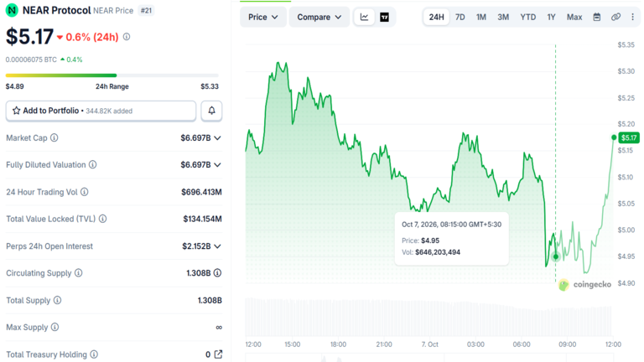Click the star icon in Add to Portfolio
This screenshot has width=644, height=362.
[x=17, y=111]
